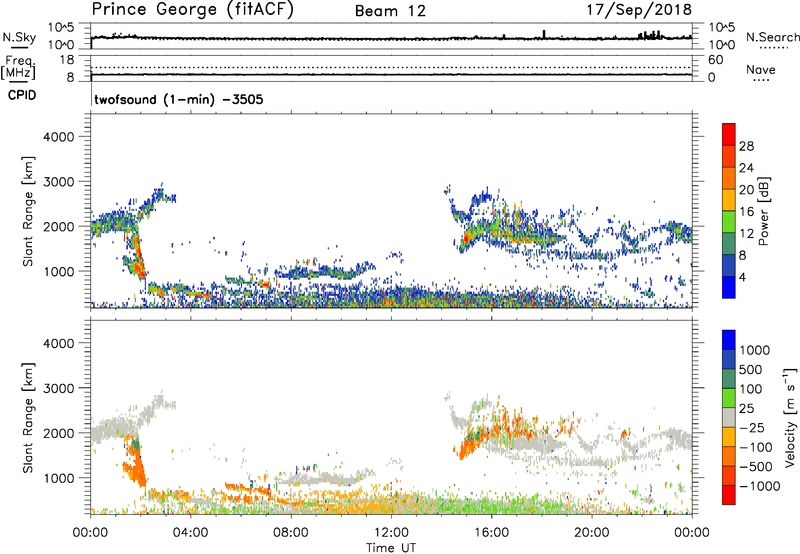Image resolution: width=800 pixels, height=554 pixels.
Task: Click 'Slant Range [km]' label of power panel
Action: pos(28,211)
